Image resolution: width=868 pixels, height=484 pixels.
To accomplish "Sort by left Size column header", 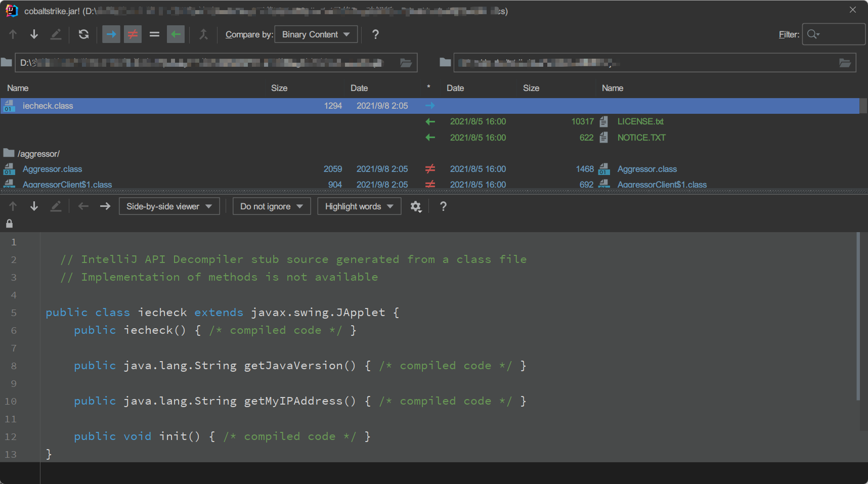I will 279,88.
